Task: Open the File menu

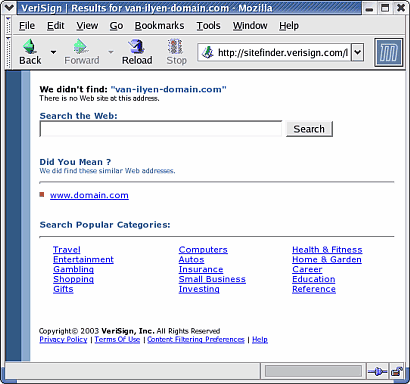Action: 27,26
